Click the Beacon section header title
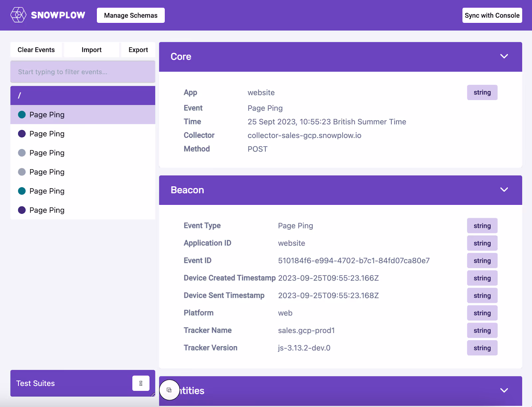Screen dimensions: 532x407 pos(187,190)
